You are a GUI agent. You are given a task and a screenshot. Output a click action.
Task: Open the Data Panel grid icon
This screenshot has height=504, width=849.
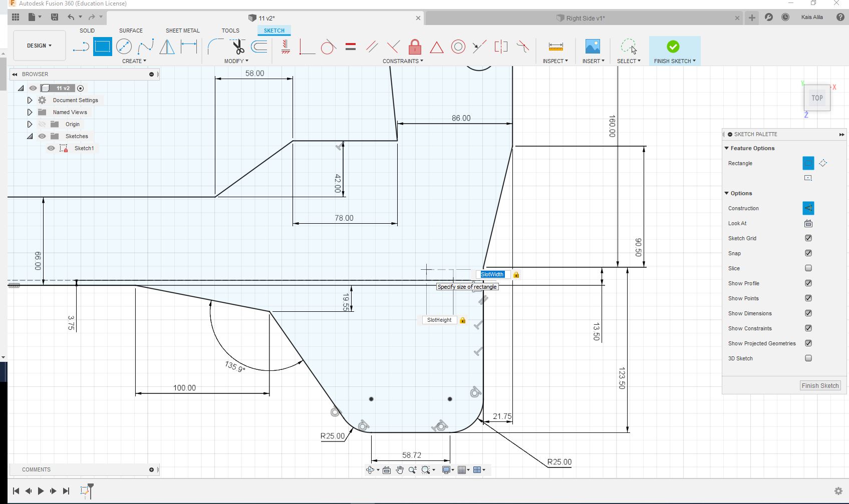[x=16, y=18]
